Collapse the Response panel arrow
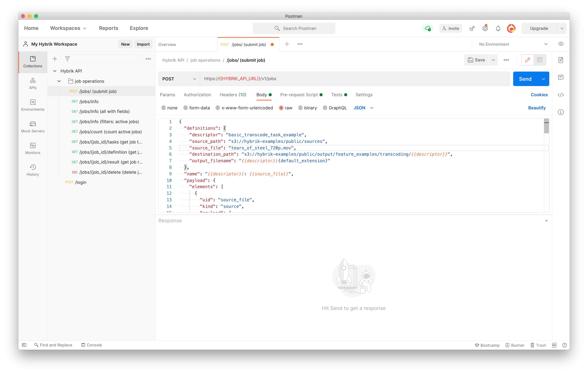This screenshot has height=374, width=588. [546, 221]
